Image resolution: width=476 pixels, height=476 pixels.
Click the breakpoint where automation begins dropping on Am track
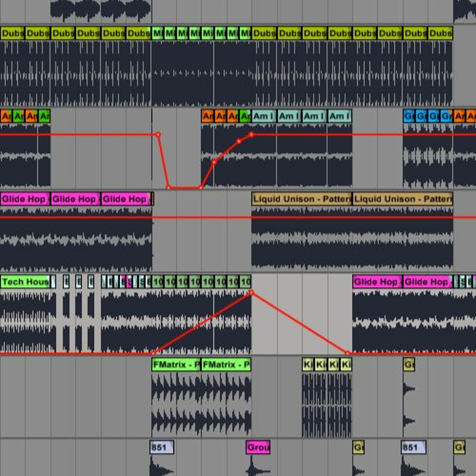(158, 135)
